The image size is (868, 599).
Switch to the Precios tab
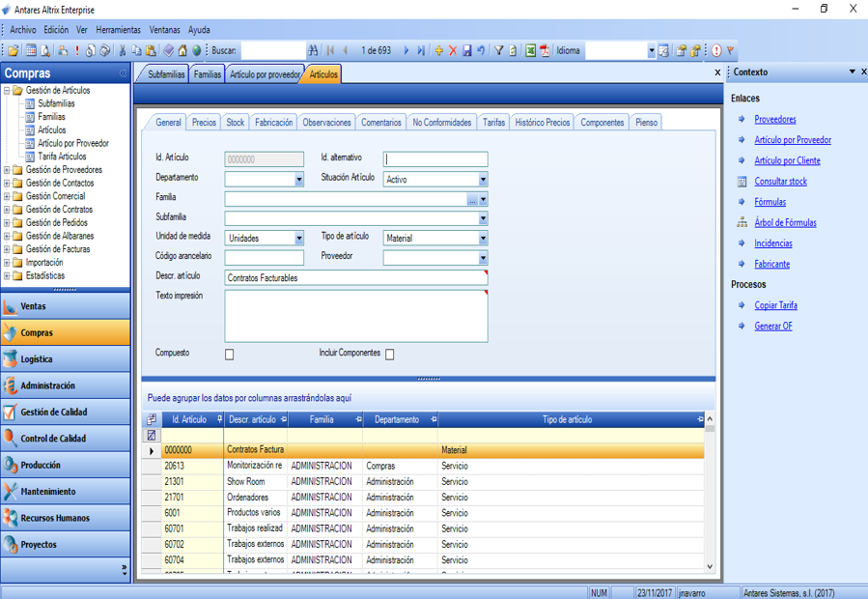click(x=204, y=123)
